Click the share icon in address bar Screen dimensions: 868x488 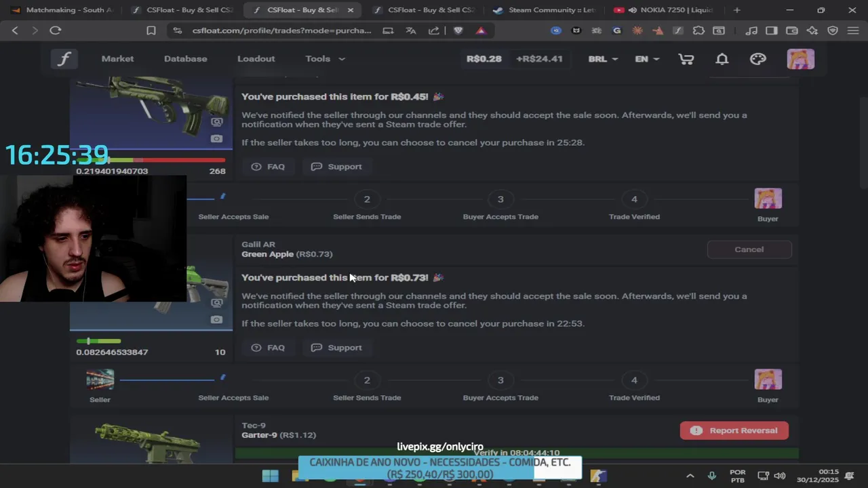coord(434,30)
